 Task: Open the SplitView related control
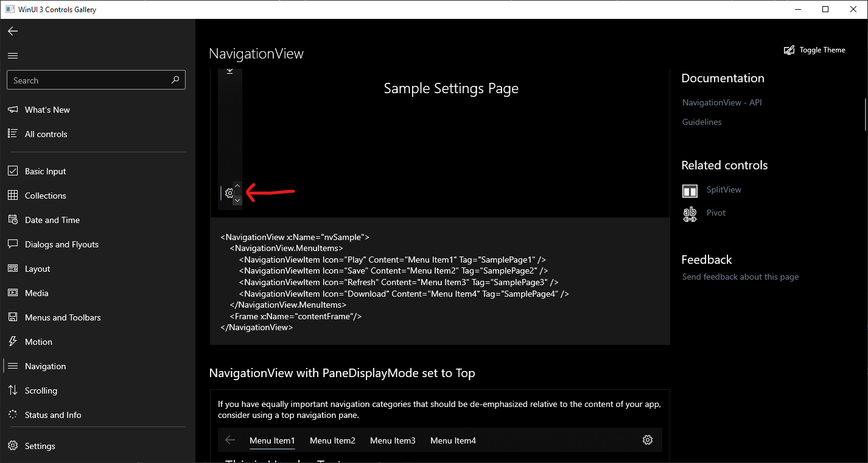pyautogui.click(x=724, y=189)
